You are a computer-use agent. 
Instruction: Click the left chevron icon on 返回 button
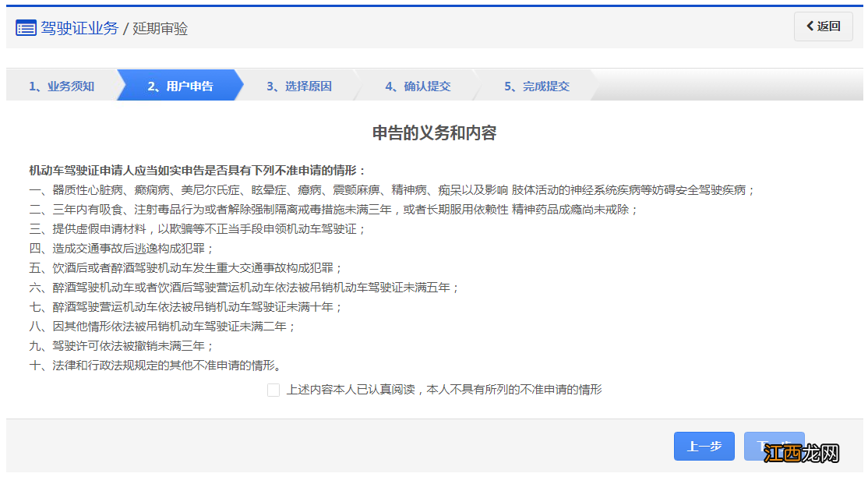pos(810,26)
